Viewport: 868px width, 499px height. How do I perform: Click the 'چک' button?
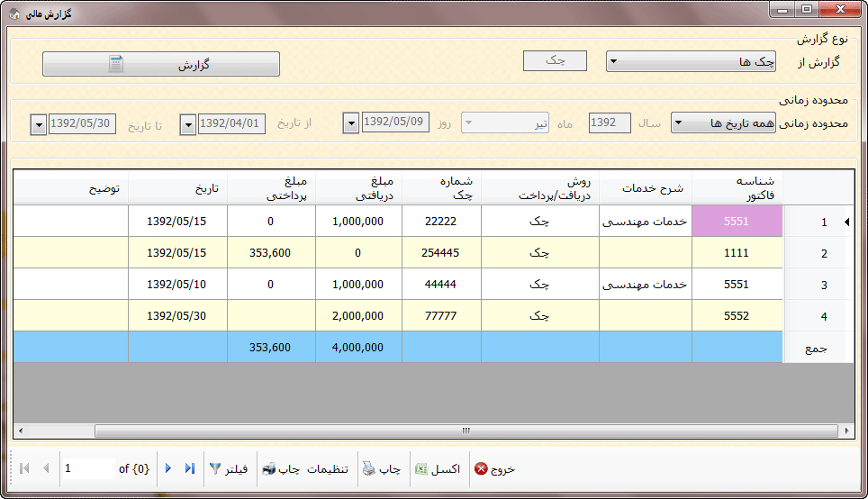[x=555, y=61]
